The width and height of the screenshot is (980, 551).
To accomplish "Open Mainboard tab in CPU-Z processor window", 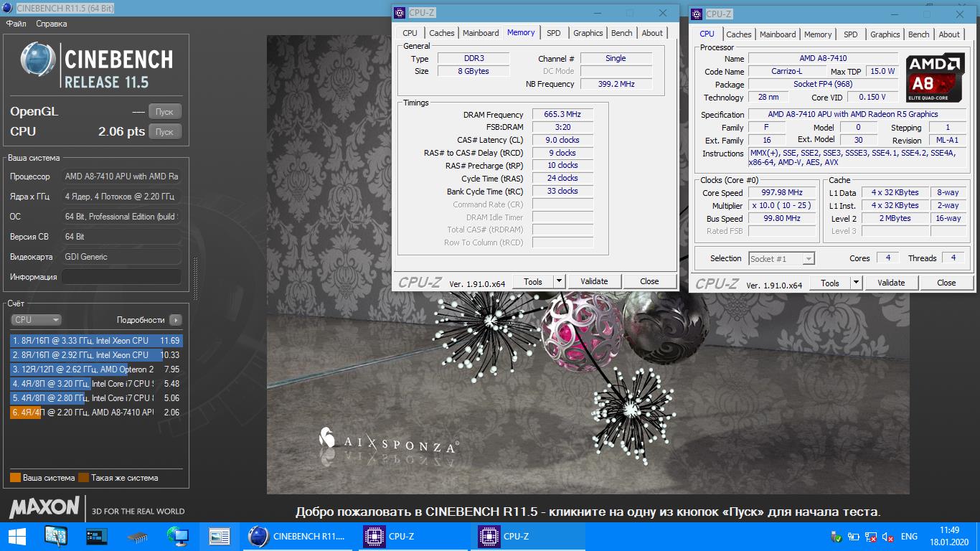I will point(778,34).
